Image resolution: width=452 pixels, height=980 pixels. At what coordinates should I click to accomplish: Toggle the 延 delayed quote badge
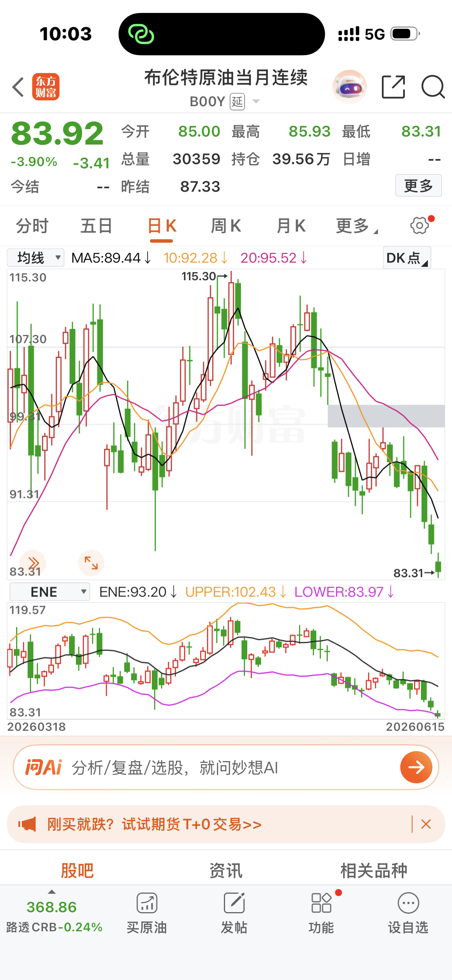(x=237, y=102)
